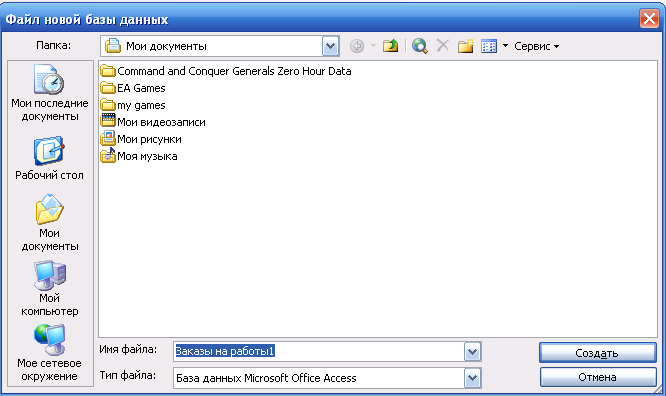Go to Рабочий стол in places bar

pos(50,158)
